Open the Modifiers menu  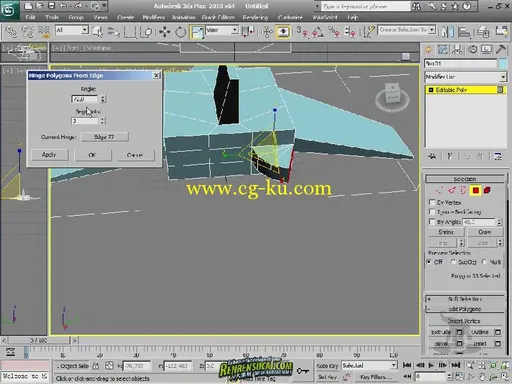(154, 17)
